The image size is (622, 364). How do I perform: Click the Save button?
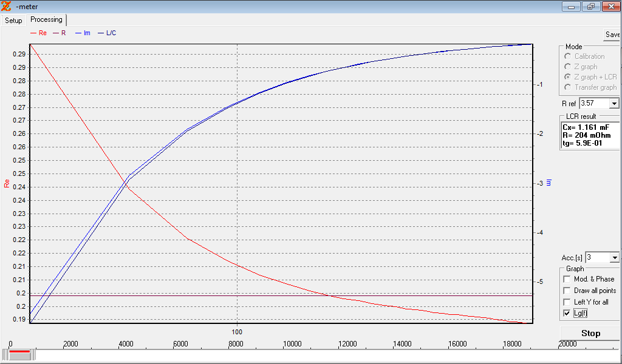click(612, 35)
